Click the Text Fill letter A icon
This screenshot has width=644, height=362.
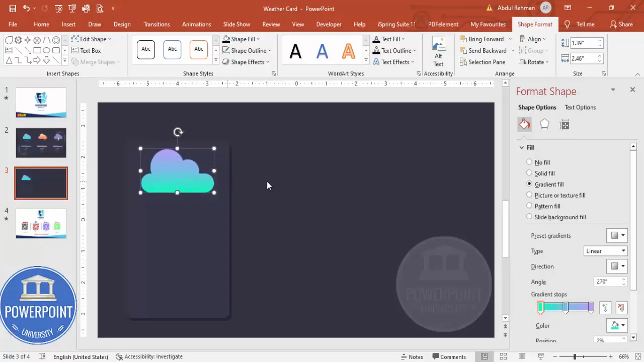point(376,39)
